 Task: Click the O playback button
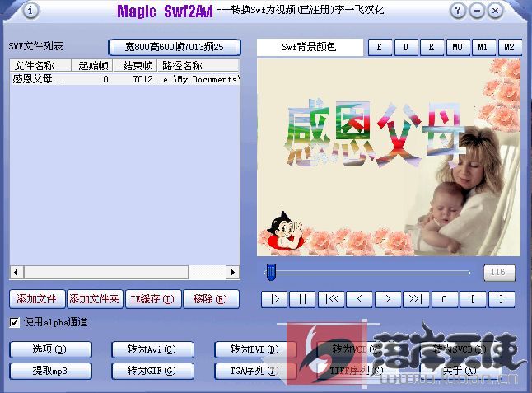(x=445, y=299)
